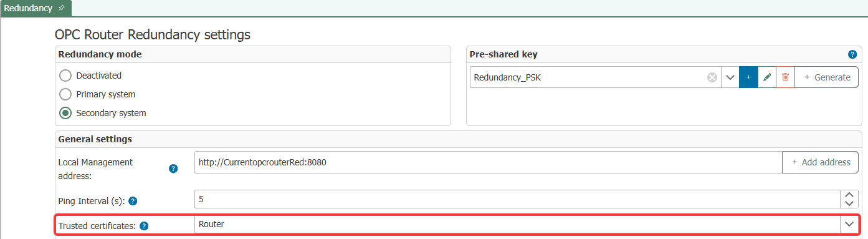Click the blue plus icon to add a pre-shared key
The image size is (868, 239).
748,77
